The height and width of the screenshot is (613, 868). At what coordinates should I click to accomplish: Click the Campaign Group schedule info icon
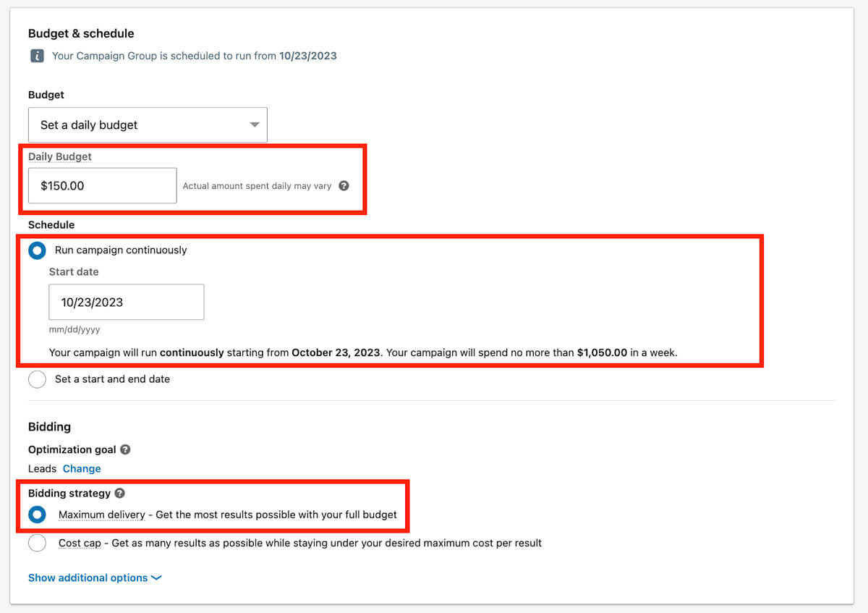point(35,55)
